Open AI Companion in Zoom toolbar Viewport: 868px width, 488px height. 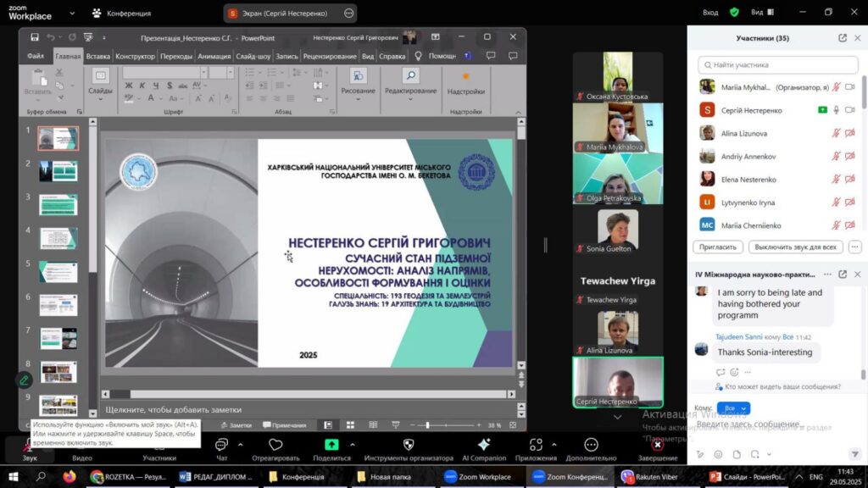pyautogui.click(x=484, y=449)
